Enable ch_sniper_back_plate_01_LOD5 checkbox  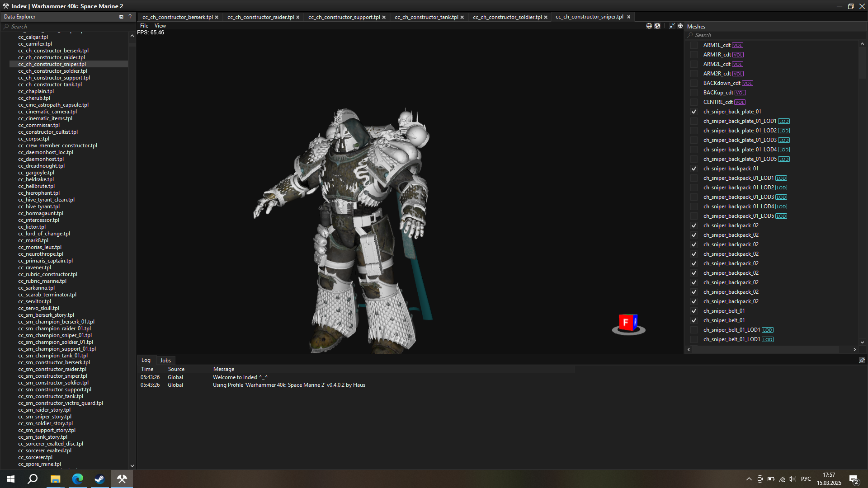(x=694, y=159)
